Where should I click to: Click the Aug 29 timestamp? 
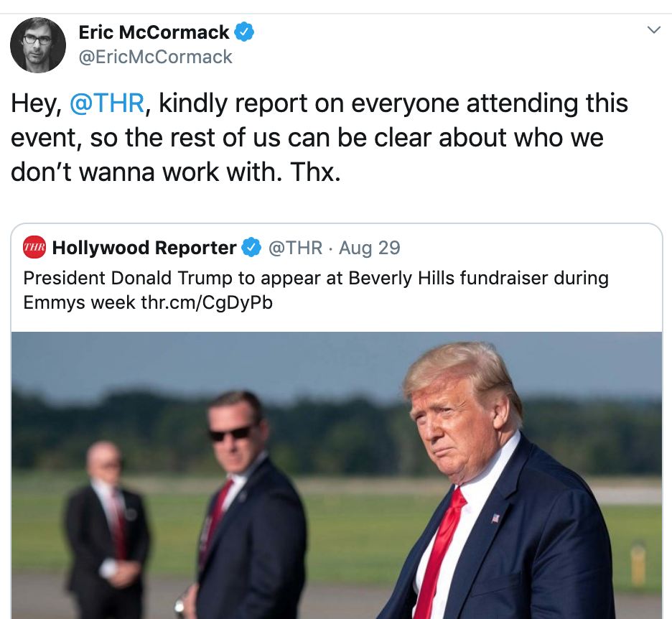(x=370, y=247)
